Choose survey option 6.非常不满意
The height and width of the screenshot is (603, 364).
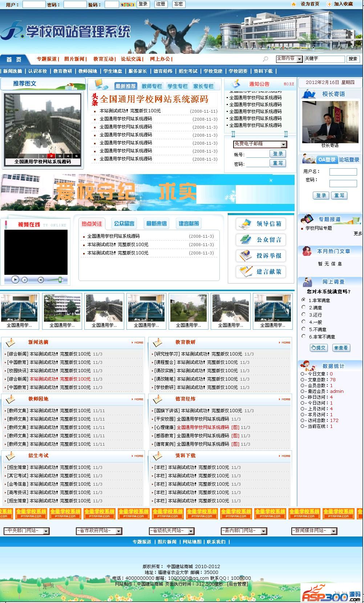(x=303, y=336)
